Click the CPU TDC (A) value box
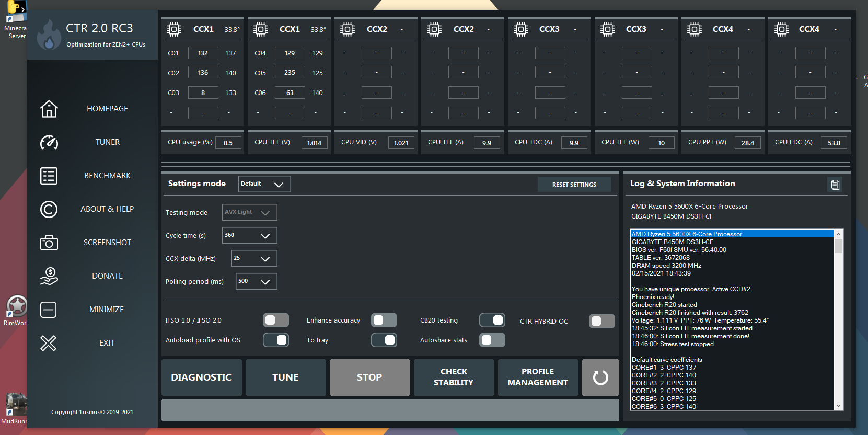 click(x=574, y=143)
